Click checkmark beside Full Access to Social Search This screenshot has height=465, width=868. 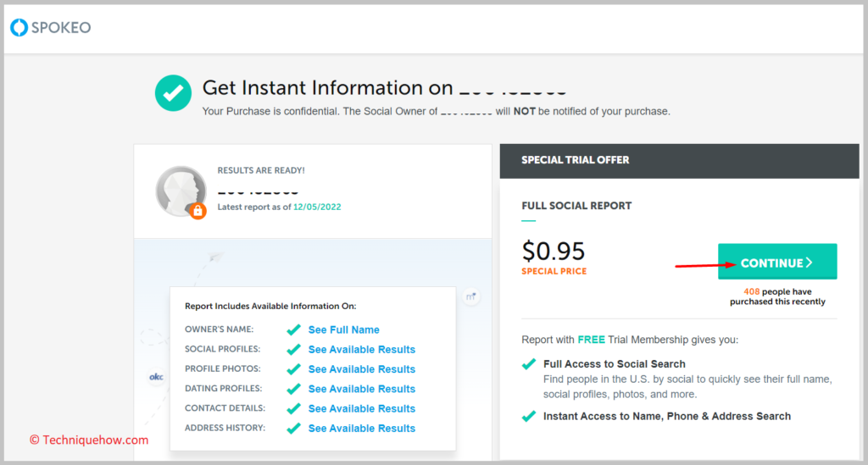[x=529, y=364]
